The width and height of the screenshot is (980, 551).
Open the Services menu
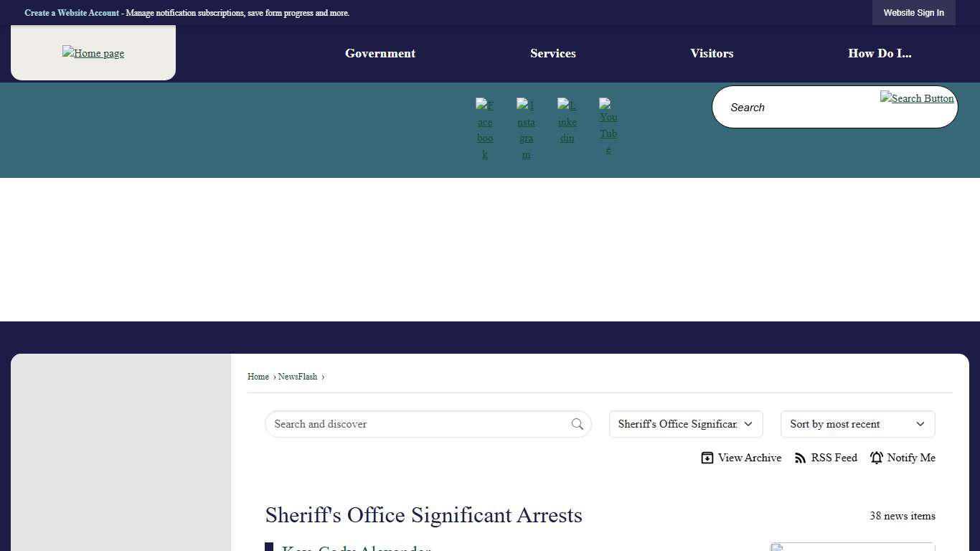pyautogui.click(x=553, y=54)
